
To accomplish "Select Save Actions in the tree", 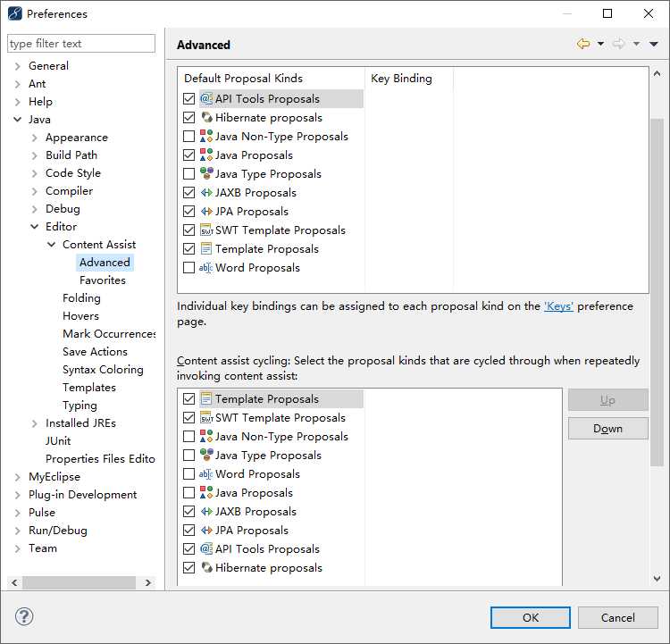I will [x=96, y=352].
